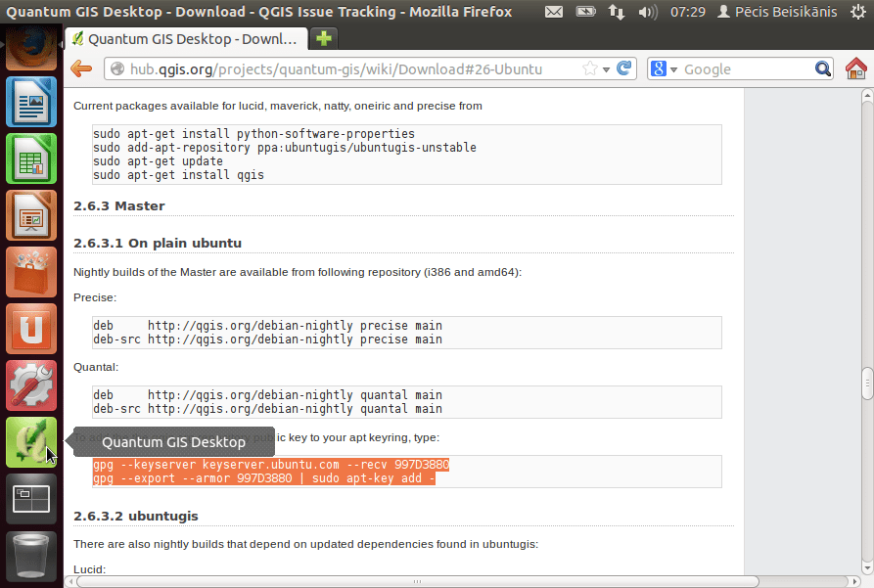Launch LibreOffice Writer from the dock
The image size is (874, 588).
tap(31, 102)
